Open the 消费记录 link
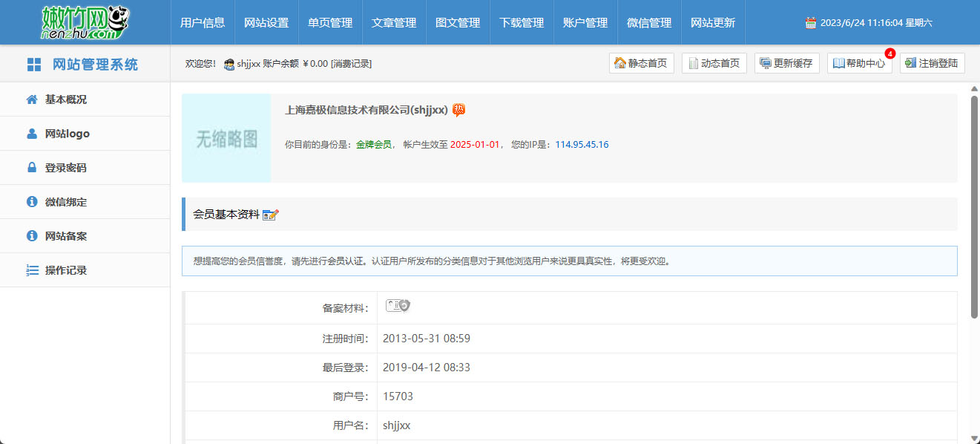Screen dimensions: 980x444 click(351, 64)
